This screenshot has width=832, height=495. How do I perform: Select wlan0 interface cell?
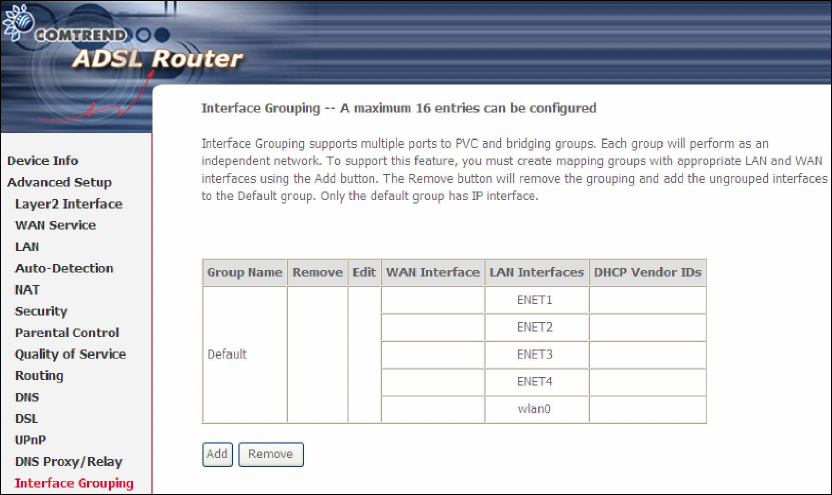(536, 409)
